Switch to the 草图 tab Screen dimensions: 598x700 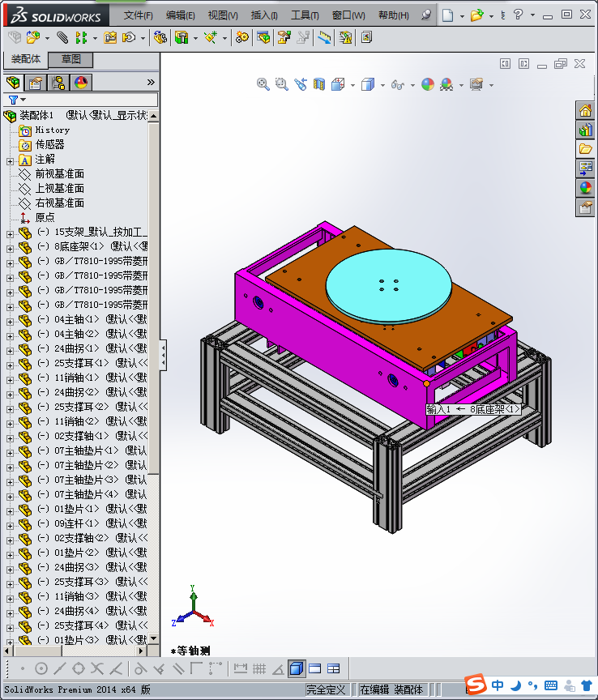coord(70,59)
